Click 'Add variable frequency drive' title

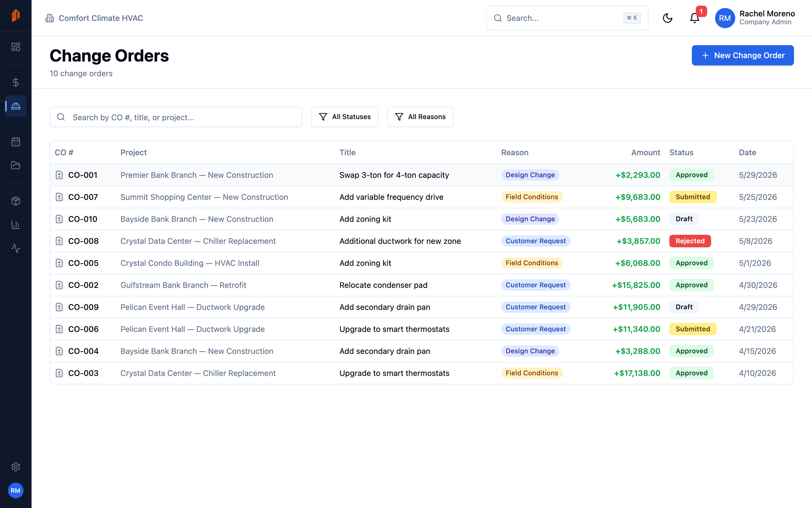(391, 197)
